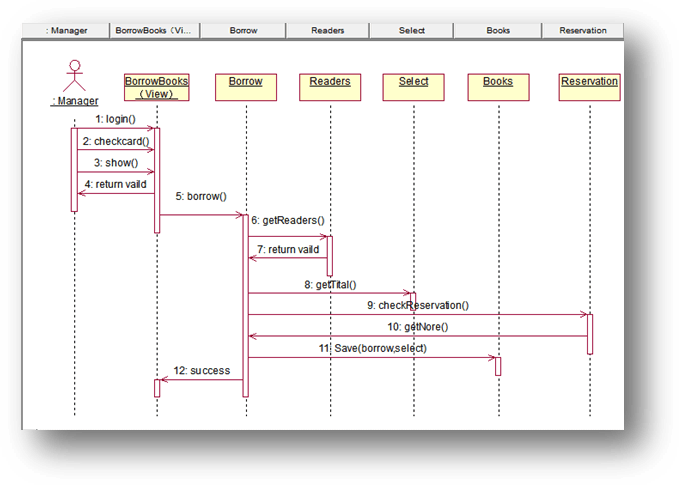
Task: Select the Books object box
Action: pos(498,87)
